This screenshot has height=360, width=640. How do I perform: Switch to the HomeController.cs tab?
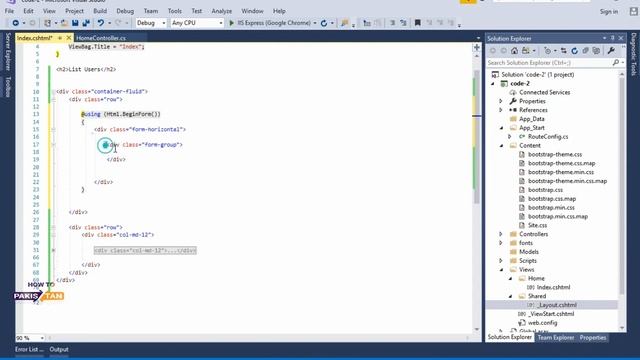point(101,38)
